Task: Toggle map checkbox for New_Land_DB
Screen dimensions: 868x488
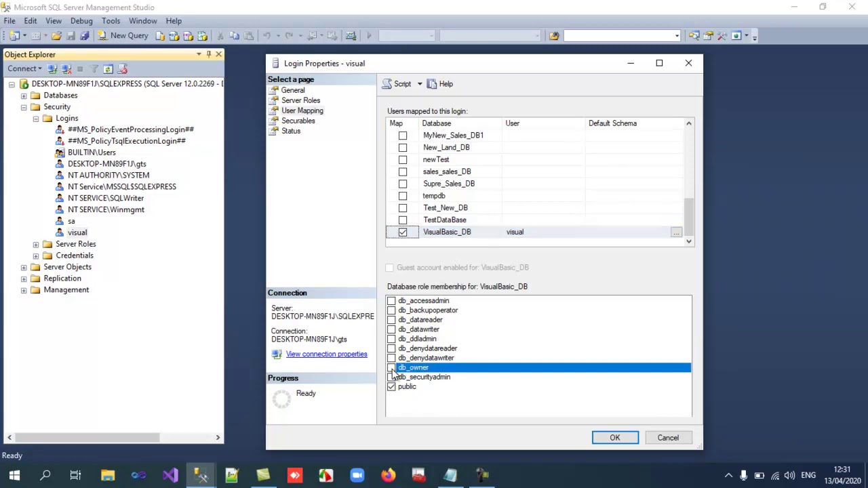Action: (x=403, y=148)
